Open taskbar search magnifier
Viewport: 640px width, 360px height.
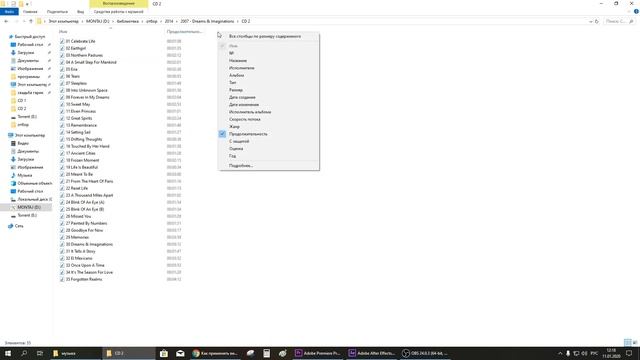(24, 353)
